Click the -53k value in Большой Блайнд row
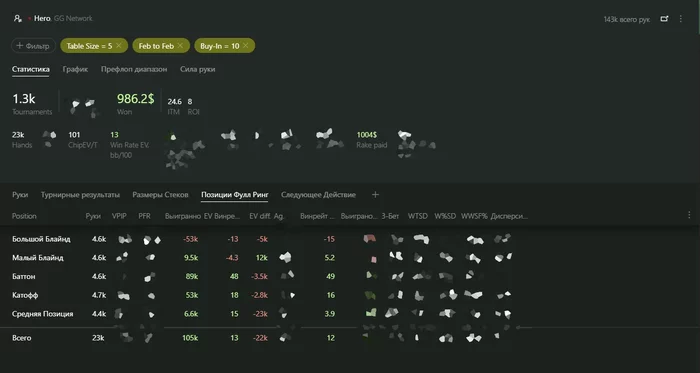The height and width of the screenshot is (373, 700). pyautogui.click(x=190, y=239)
